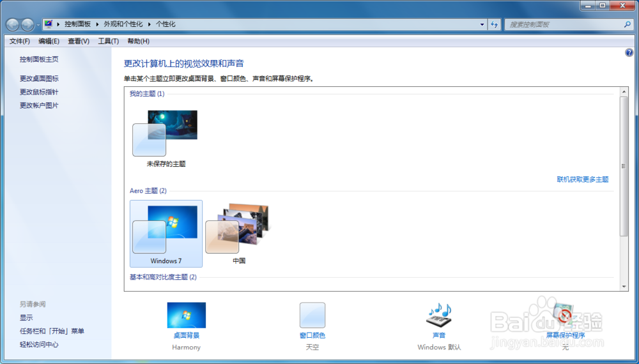Click Aero 主题 (2) group header

(148, 191)
